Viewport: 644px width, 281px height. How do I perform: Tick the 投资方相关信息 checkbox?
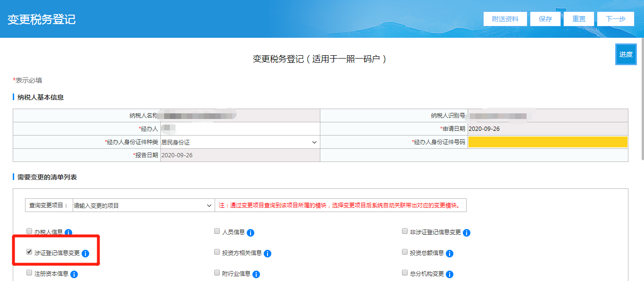tap(217, 252)
